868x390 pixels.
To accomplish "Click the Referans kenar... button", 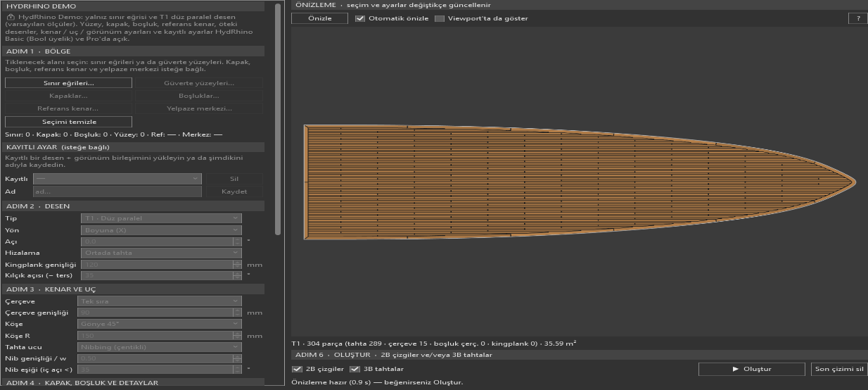I will (68, 108).
